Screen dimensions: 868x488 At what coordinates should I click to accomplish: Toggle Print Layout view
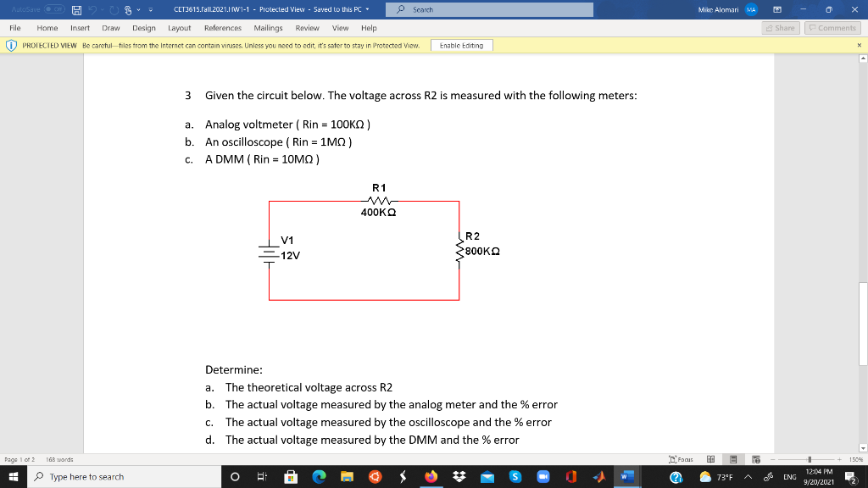tap(734, 458)
